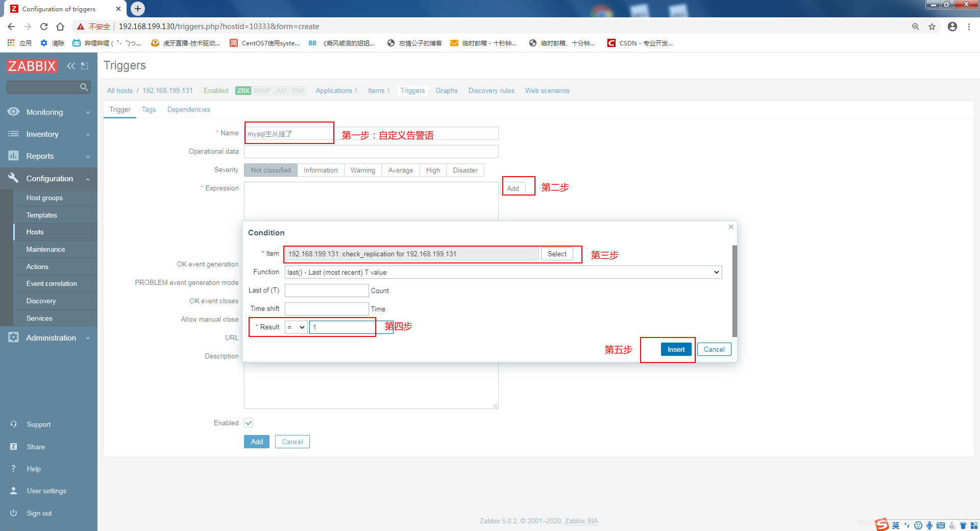Select Warning severity
Screen dimensions: 980x531
click(x=362, y=170)
